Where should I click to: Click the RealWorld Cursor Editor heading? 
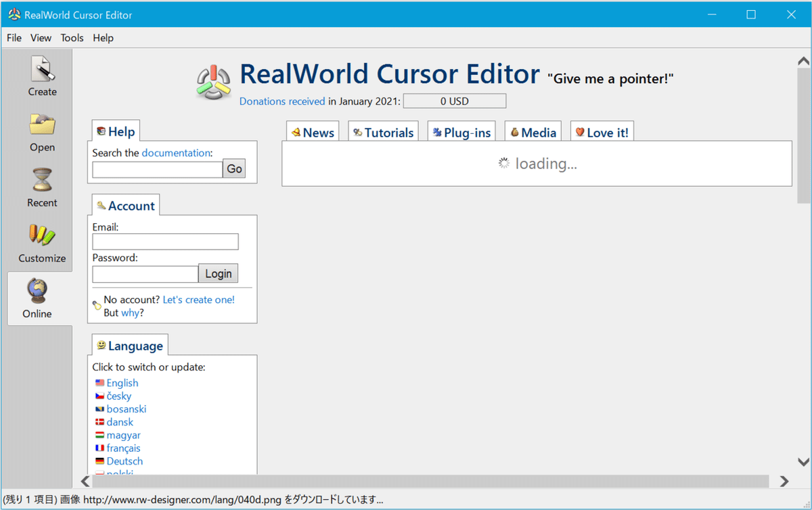[390, 74]
